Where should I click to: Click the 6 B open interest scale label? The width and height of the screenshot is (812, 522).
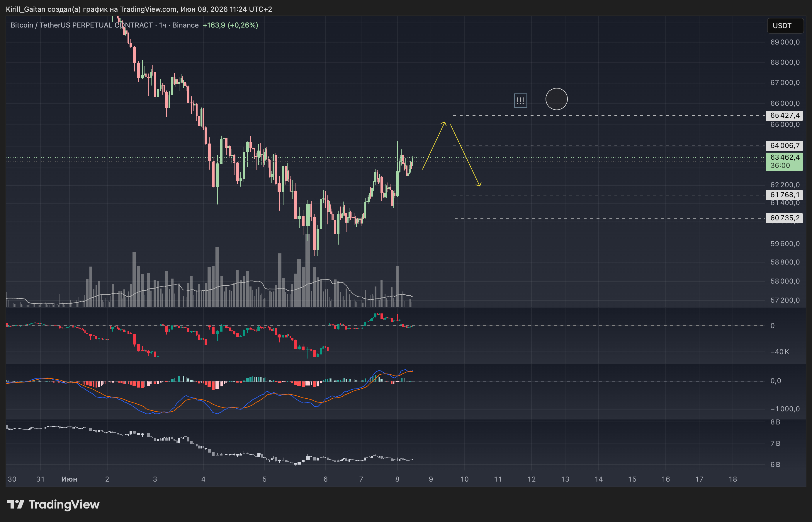[775, 465]
